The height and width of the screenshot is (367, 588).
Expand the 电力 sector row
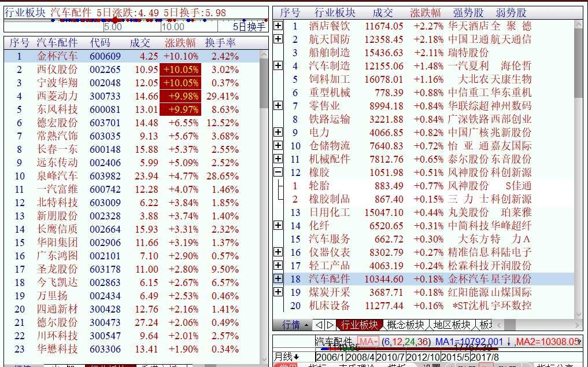pyautogui.click(x=278, y=132)
